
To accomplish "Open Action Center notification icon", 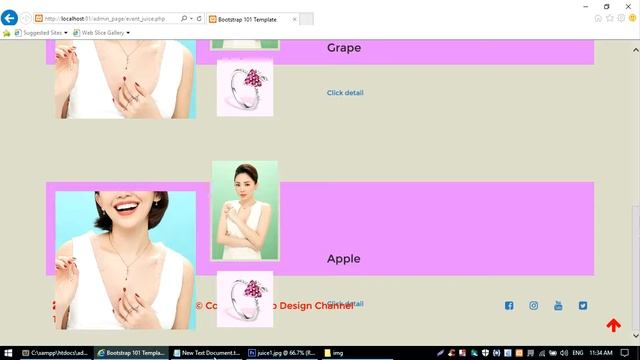I will pyautogui.click(x=625, y=353).
